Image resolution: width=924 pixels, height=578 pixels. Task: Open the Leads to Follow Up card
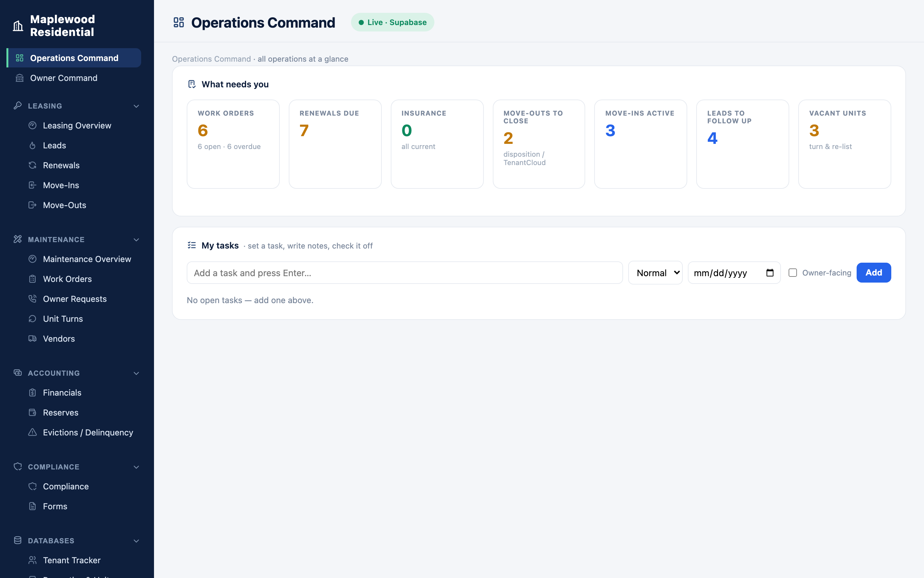(x=743, y=144)
